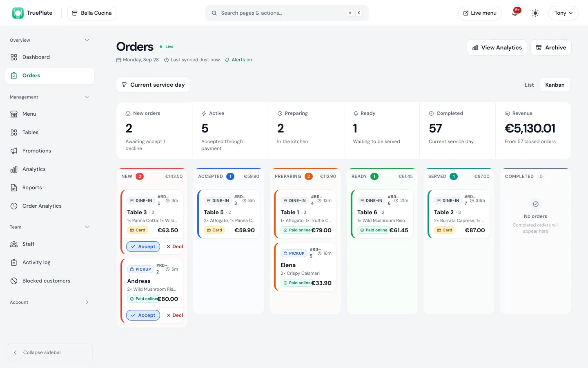Click the Activity log clipboard icon

tap(14, 263)
